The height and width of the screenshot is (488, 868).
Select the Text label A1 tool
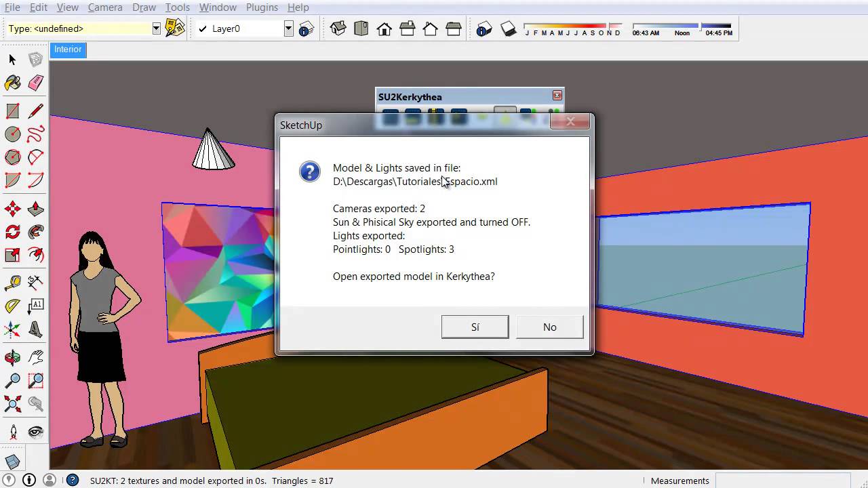point(35,306)
